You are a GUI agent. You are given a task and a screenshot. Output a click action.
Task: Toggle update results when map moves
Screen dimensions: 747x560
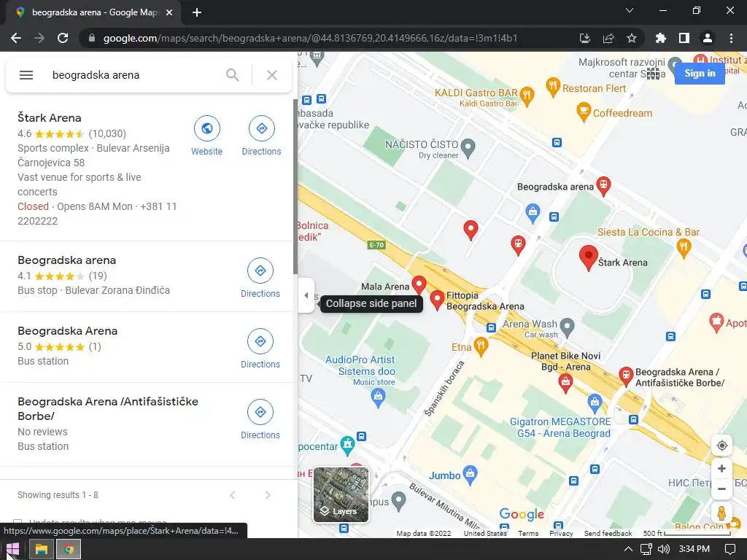click(18, 522)
